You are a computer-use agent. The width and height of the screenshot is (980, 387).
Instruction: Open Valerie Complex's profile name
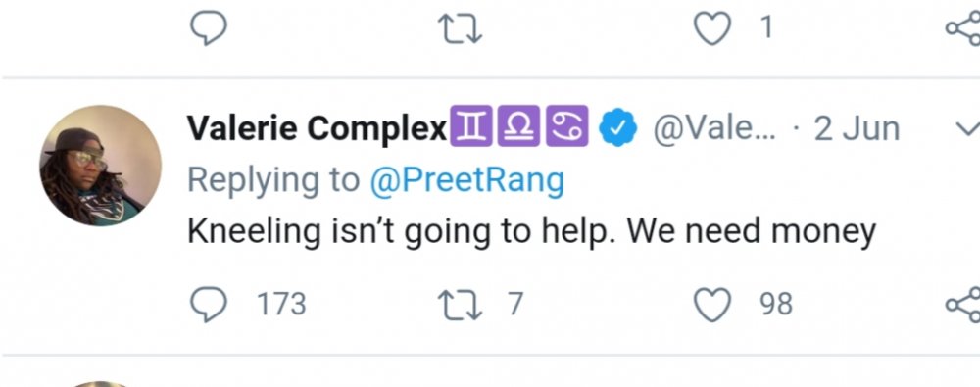(x=318, y=129)
